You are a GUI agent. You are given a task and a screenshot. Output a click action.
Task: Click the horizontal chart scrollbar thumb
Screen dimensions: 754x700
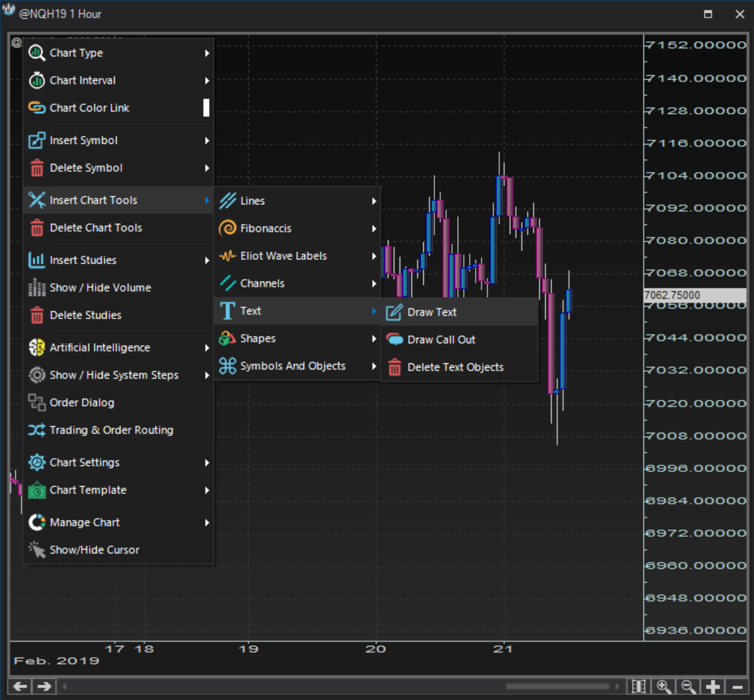(x=557, y=686)
